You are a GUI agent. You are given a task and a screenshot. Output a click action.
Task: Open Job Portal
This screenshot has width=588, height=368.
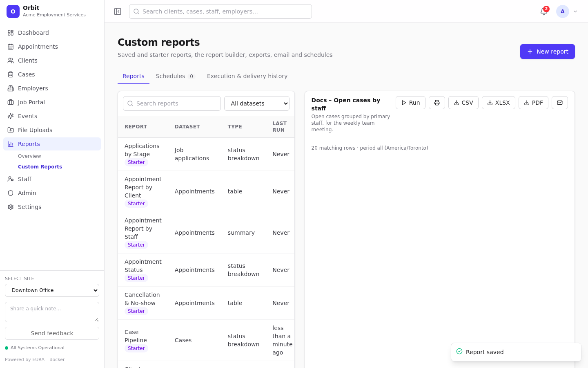pyautogui.click(x=52, y=102)
